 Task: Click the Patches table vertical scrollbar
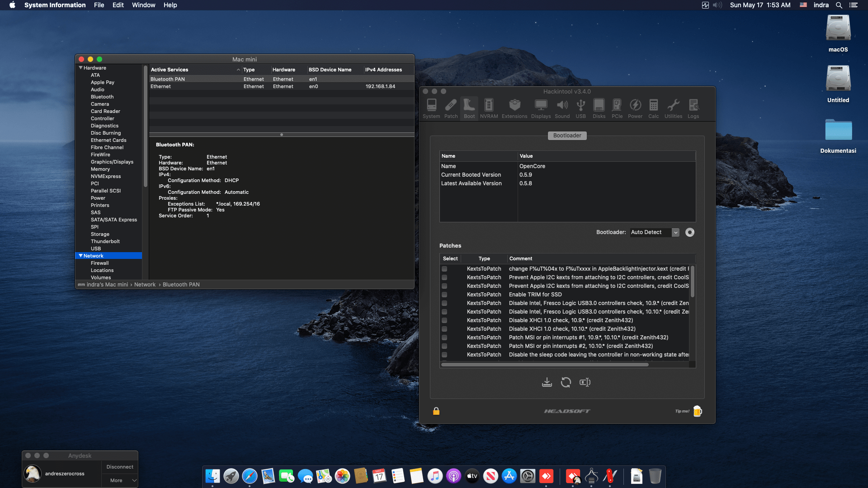click(692, 282)
